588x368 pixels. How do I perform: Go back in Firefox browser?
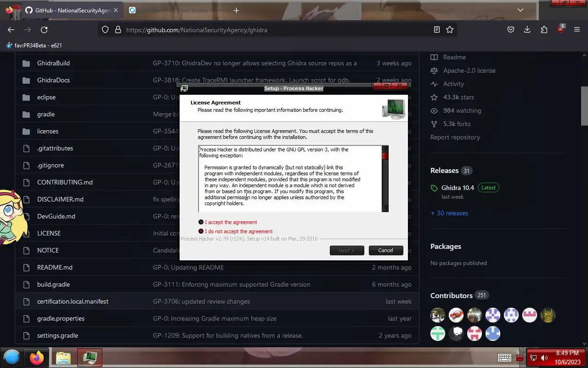click(x=11, y=30)
